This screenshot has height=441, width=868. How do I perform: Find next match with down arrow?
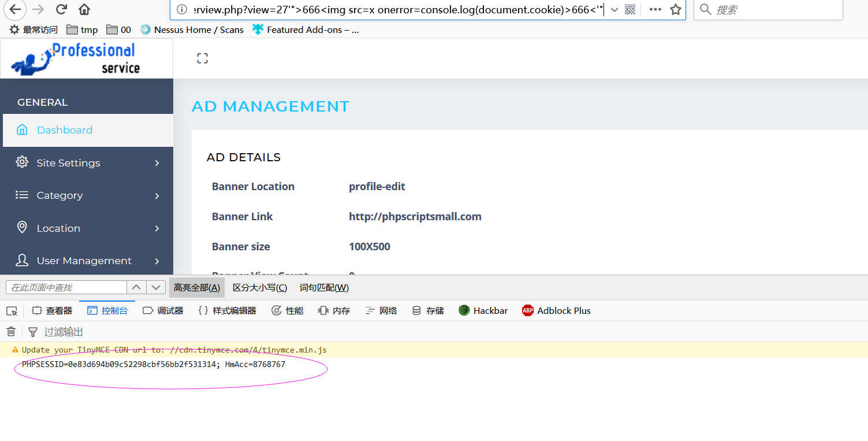[156, 287]
